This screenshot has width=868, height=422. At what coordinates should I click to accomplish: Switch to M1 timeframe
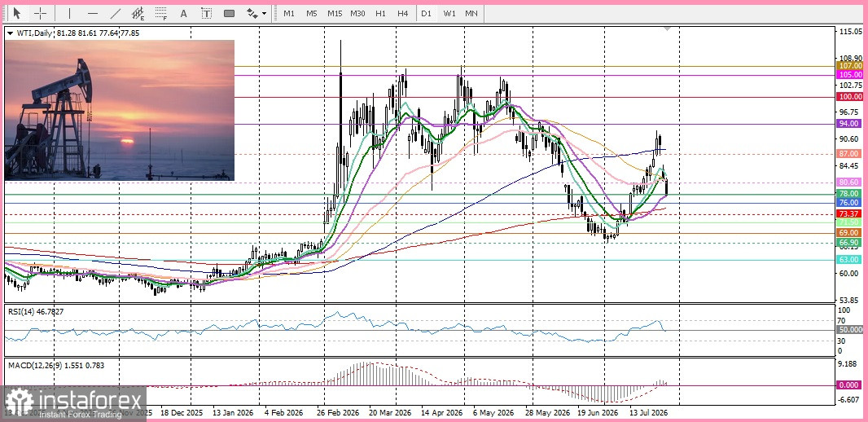pyautogui.click(x=289, y=13)
